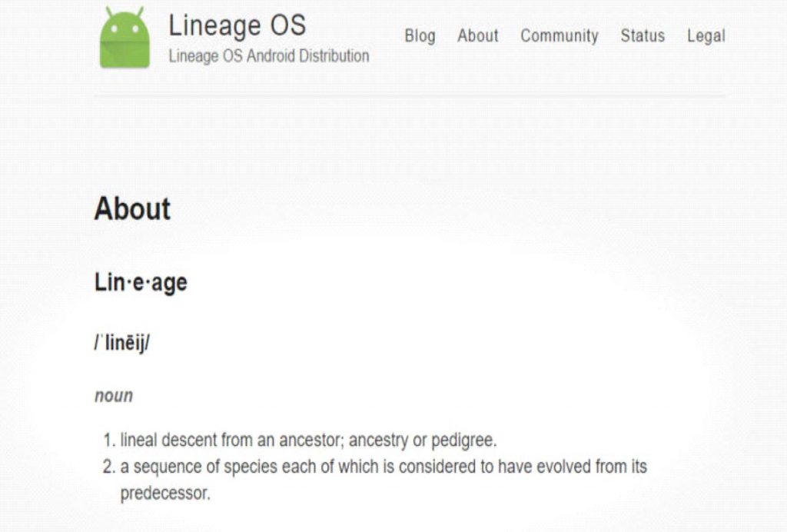
Task: Open the Blog navigation link
Action: (420, 36)
